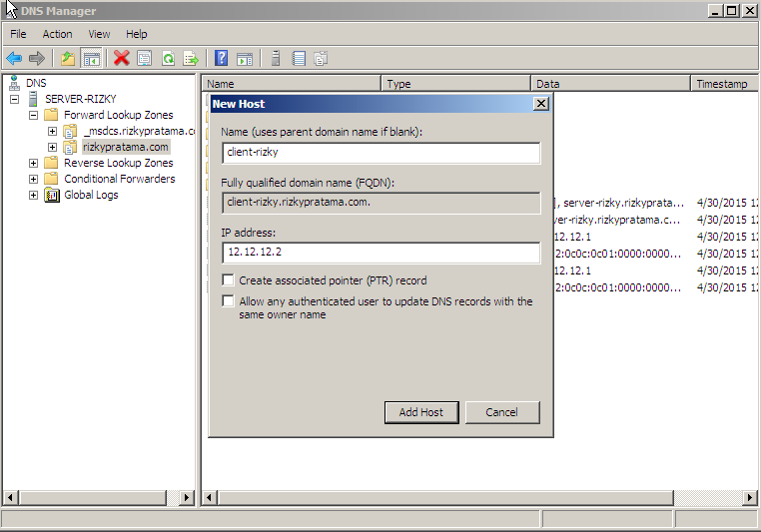Click the Forward arrow toolbar icon
Image resolution: width=761 pixels, height=532 pixels.
37,59
